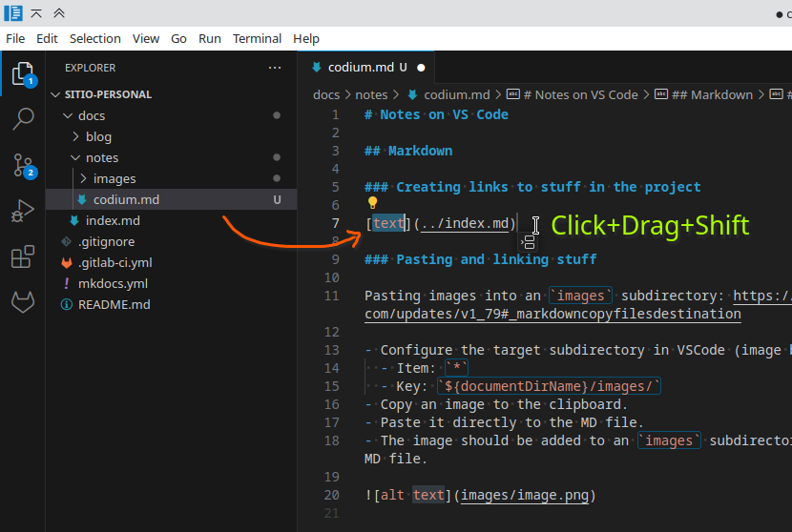Open the Selection menu
Viewport: 792px width, 532px height.
tap(94, 38)
